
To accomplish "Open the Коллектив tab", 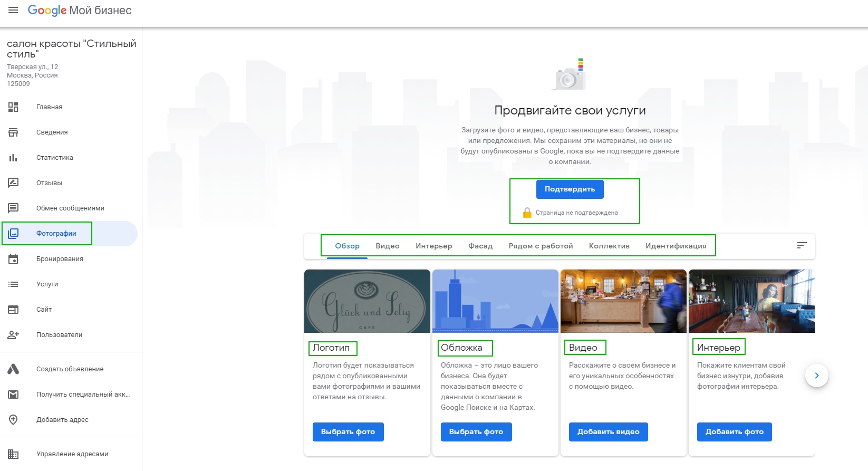I will click(x=609, y=246).
